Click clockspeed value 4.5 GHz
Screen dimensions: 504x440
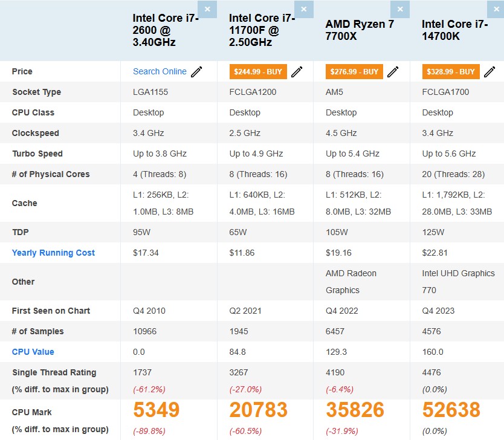pyautogui.click(x=341, y=133)
